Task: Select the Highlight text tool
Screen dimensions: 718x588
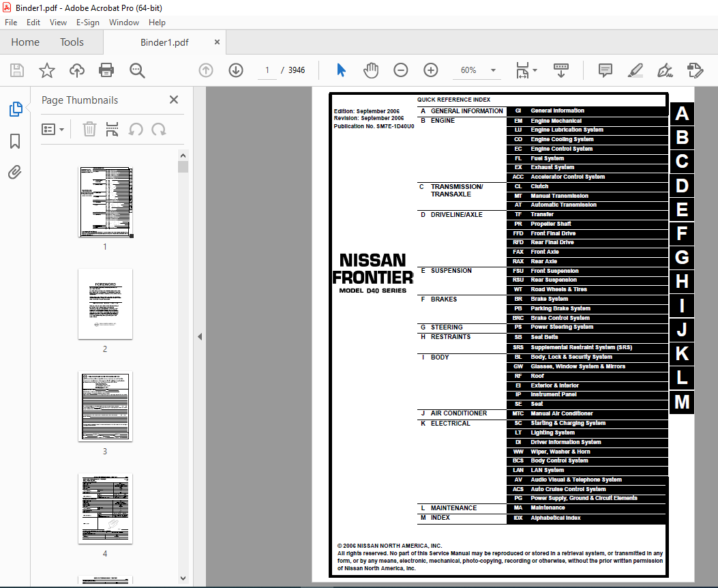Action: [635, 70]
